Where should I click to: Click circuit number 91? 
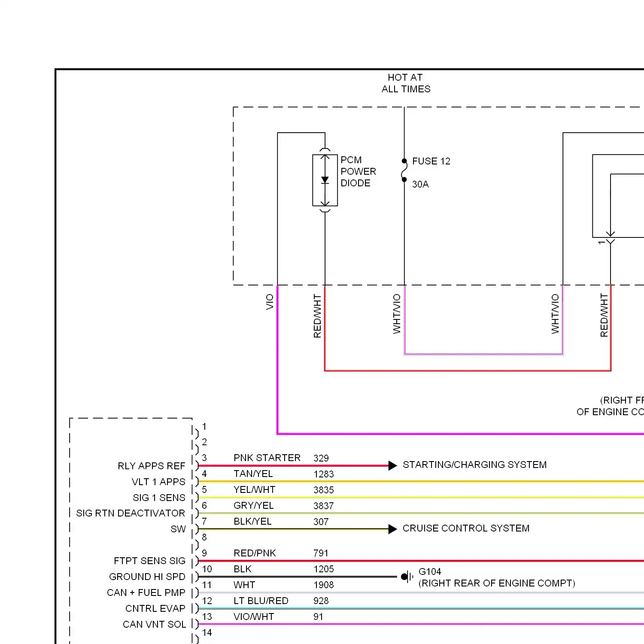pyautogui.click(x=318, y=617)
